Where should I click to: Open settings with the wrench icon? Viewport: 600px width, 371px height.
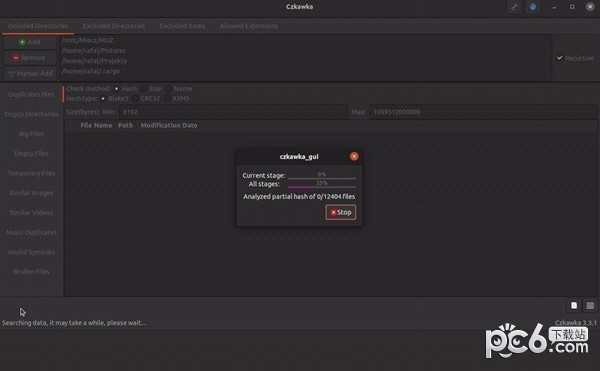pos(514,7)
